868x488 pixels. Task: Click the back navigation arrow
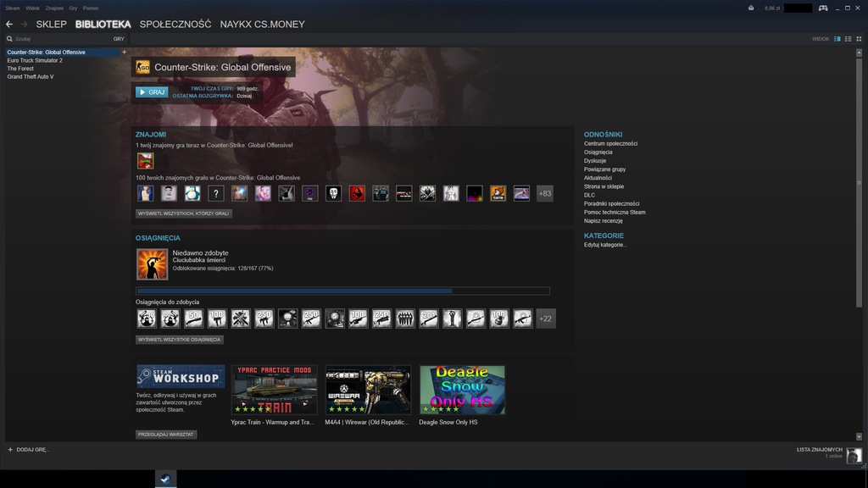9,25
